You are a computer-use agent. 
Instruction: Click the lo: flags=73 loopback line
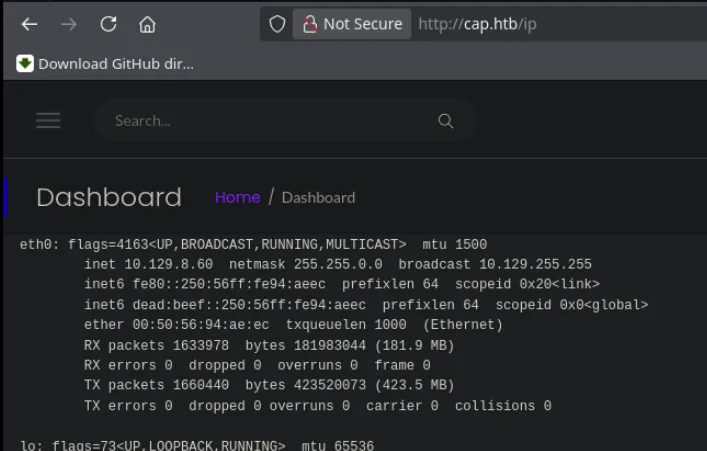point(197,445)
